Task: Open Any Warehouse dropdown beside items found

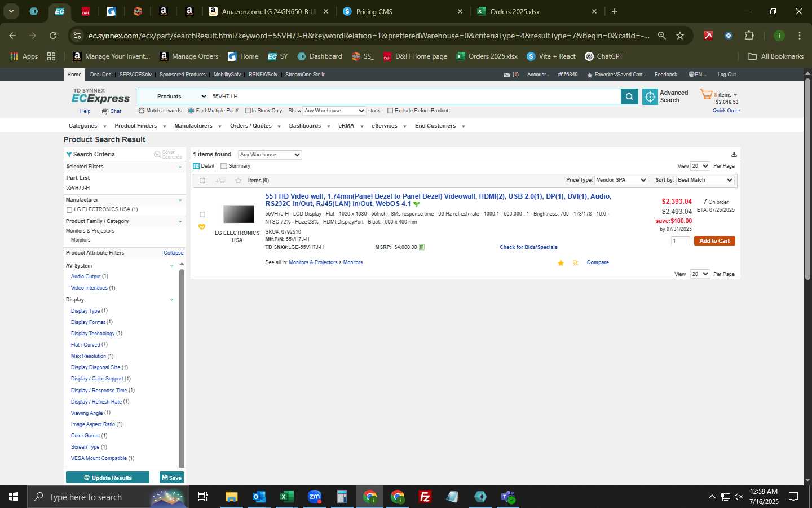Action: [270, 155]
